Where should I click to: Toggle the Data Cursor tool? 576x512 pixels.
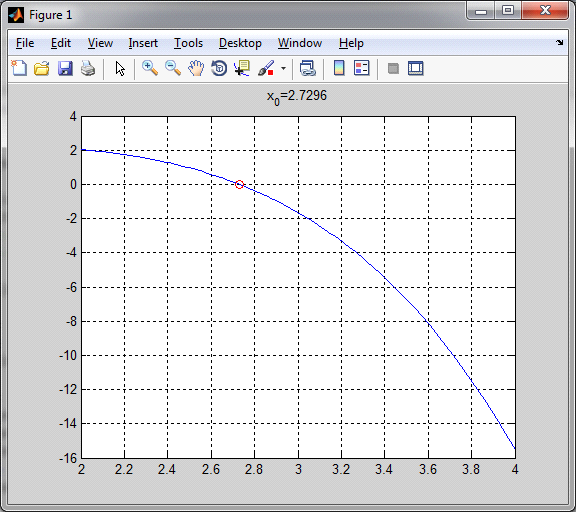click(x=242, y=68)
